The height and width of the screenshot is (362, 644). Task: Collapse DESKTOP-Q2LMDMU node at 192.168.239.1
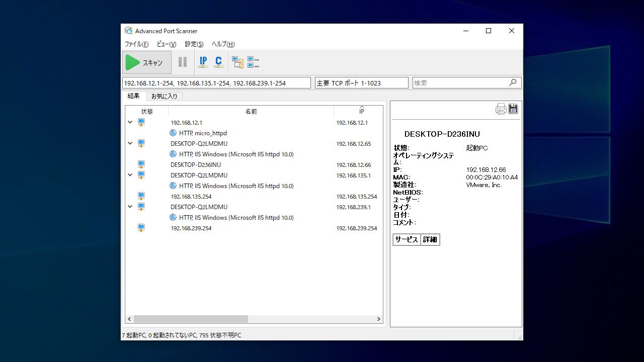tap(130, 207)
